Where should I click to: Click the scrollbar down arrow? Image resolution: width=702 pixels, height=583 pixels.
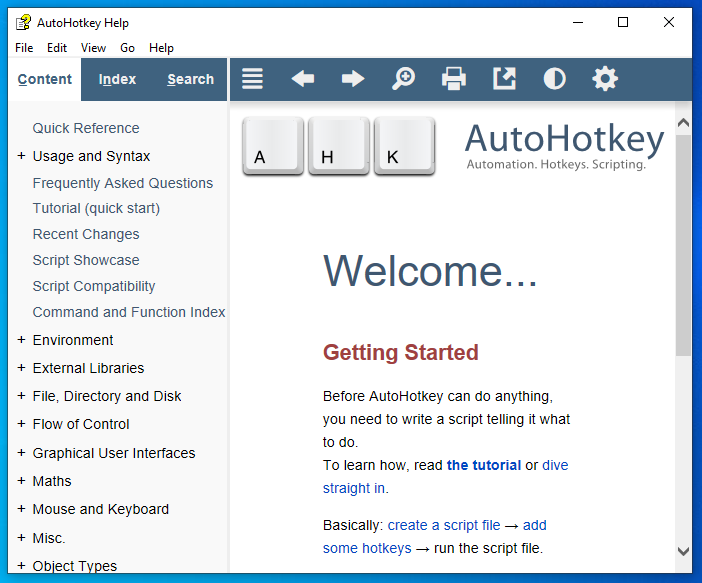click(683, 551)
